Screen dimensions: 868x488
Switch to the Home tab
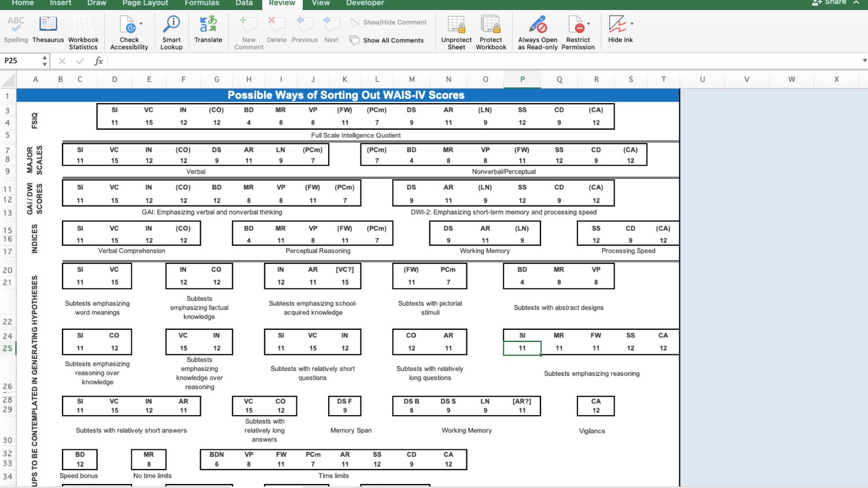23,3
